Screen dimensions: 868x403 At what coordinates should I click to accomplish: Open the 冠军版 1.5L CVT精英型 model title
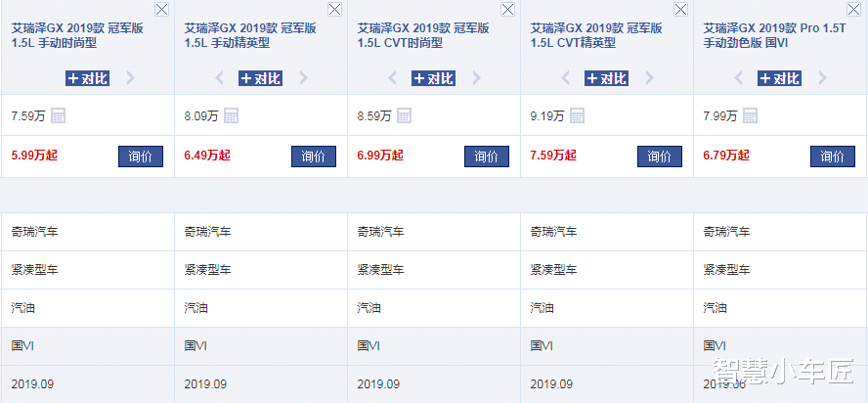(x=596, y=35)
